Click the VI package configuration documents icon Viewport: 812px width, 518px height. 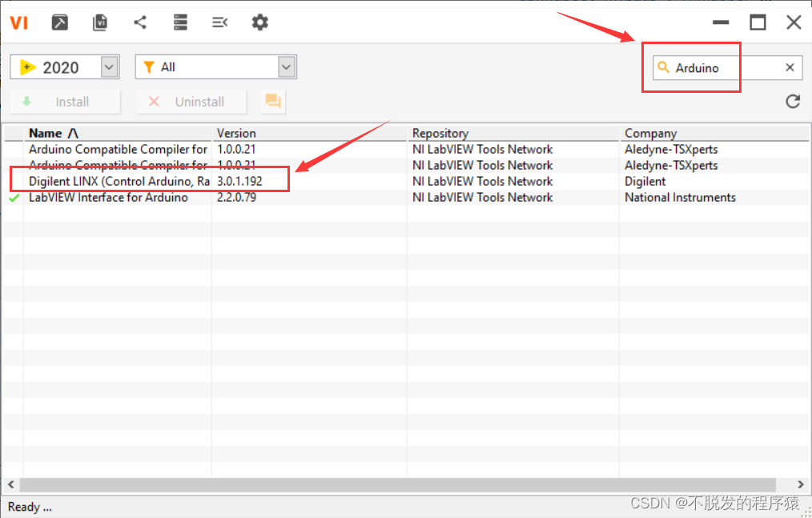coord(99,22)
